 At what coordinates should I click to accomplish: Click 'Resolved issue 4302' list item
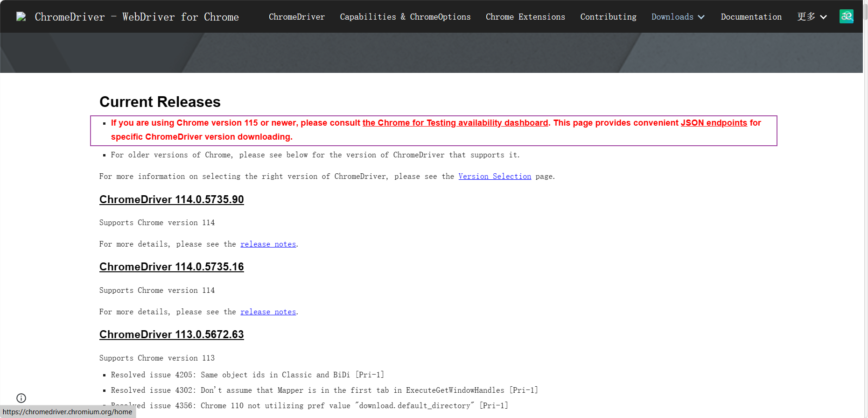point(324,390)
